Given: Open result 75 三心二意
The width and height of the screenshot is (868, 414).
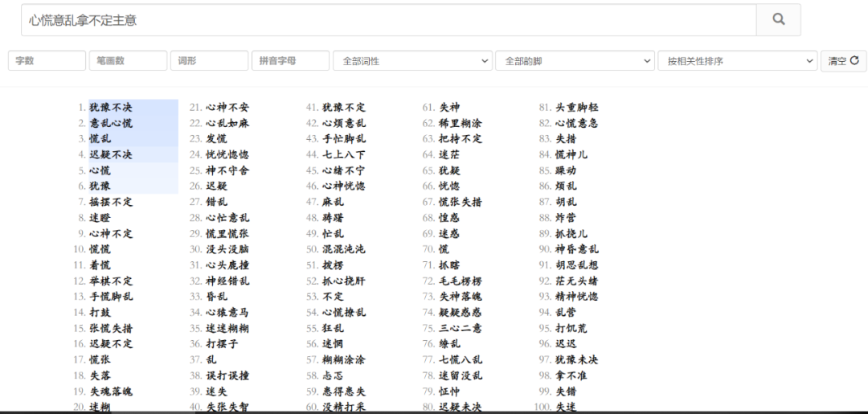Looking at the screenshot, I should click(461, 328).
